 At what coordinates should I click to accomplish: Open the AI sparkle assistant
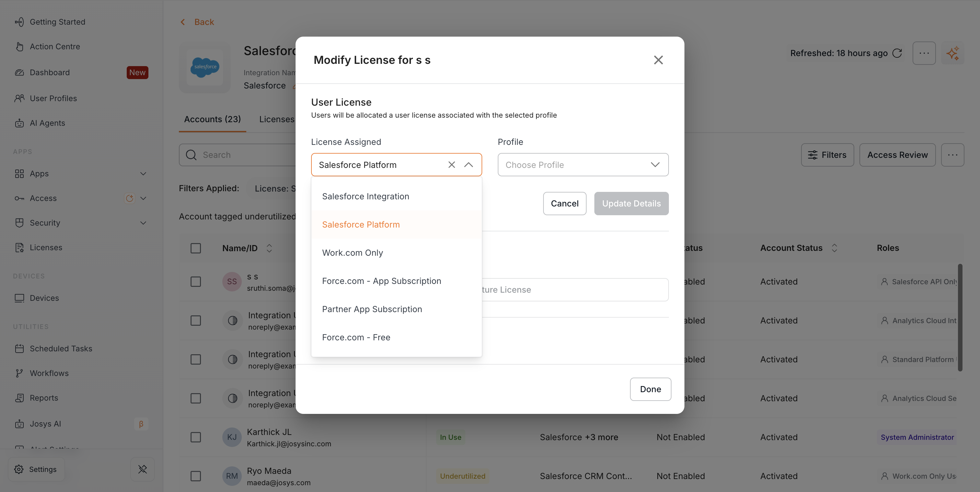(x=952, y=53)
